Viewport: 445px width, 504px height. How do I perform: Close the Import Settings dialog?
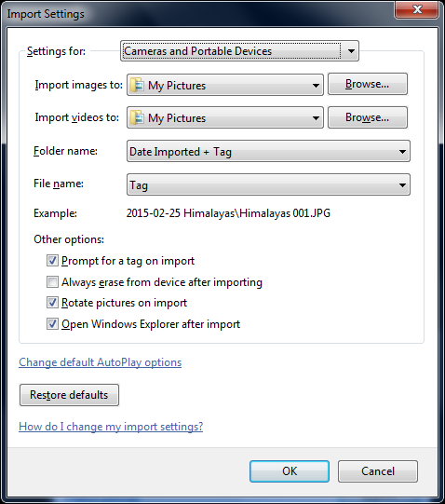pyautogui.click(x=417, y=9)
